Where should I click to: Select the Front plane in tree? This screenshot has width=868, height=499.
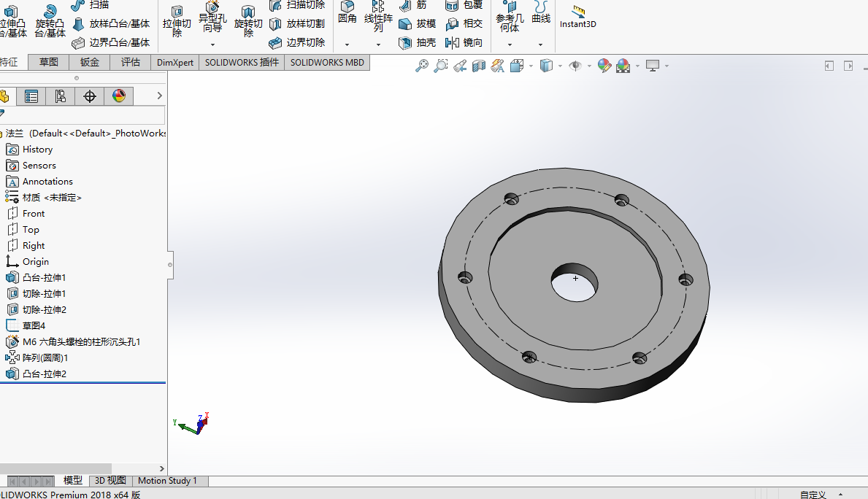pyautogui.click(x=34, y=214)
